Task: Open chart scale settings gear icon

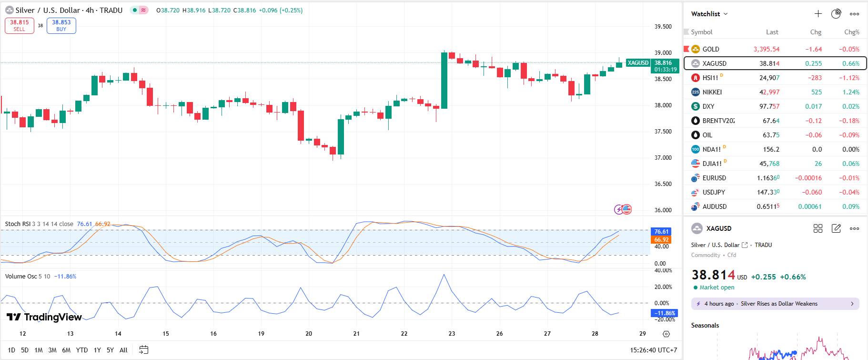Action: tap(666, 334)
